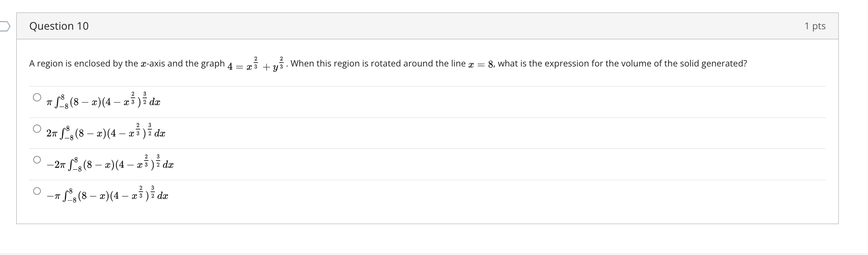
Task: Click the "1 pts" points label
Action: 815,26
